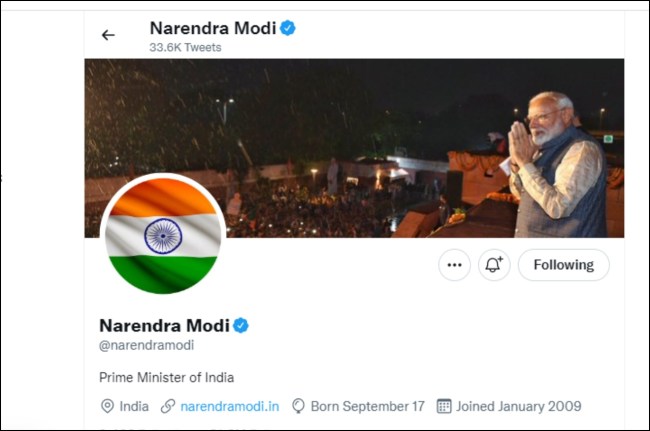The image size is (650, 431).
Task: Click the @narendramodi handle text
Action: (146, 345)
